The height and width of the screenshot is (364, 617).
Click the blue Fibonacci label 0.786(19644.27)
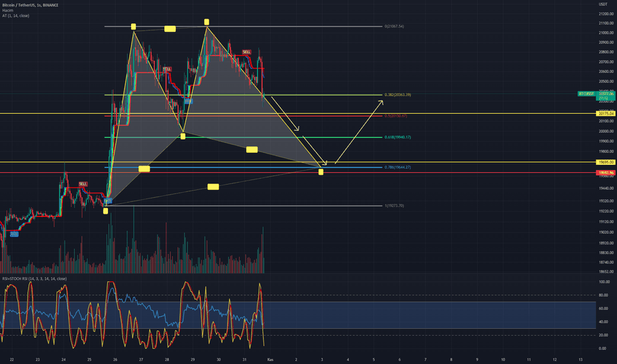tap(397, 167)
